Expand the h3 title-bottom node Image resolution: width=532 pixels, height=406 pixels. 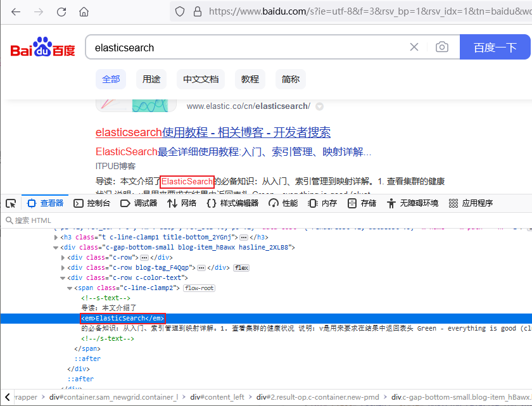click(56, 238)
